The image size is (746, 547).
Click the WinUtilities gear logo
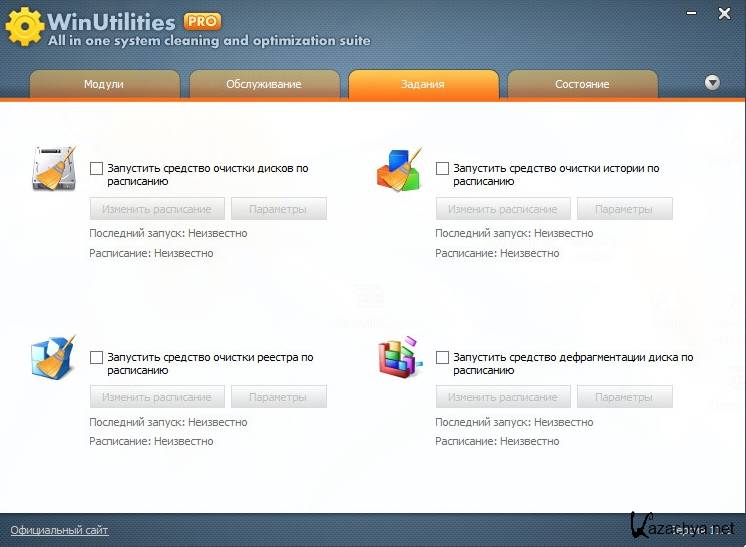pos(23,27)
